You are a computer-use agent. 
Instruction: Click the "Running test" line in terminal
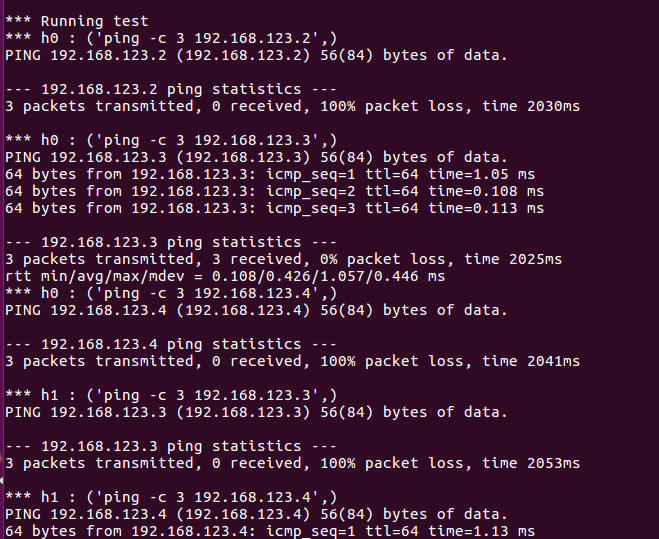click(x=77, y=21)
